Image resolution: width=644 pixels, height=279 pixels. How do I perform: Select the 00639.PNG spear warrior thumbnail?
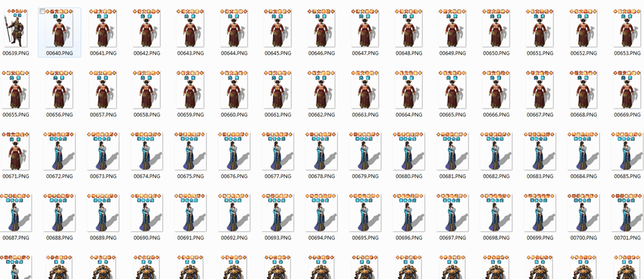pos(15,29)
